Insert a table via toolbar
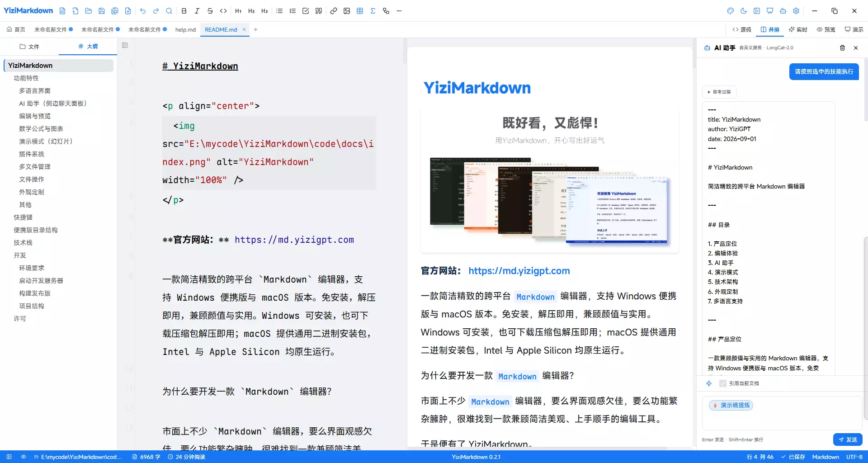868x463 pixels. pyautogui.click(x=360, y=11)
